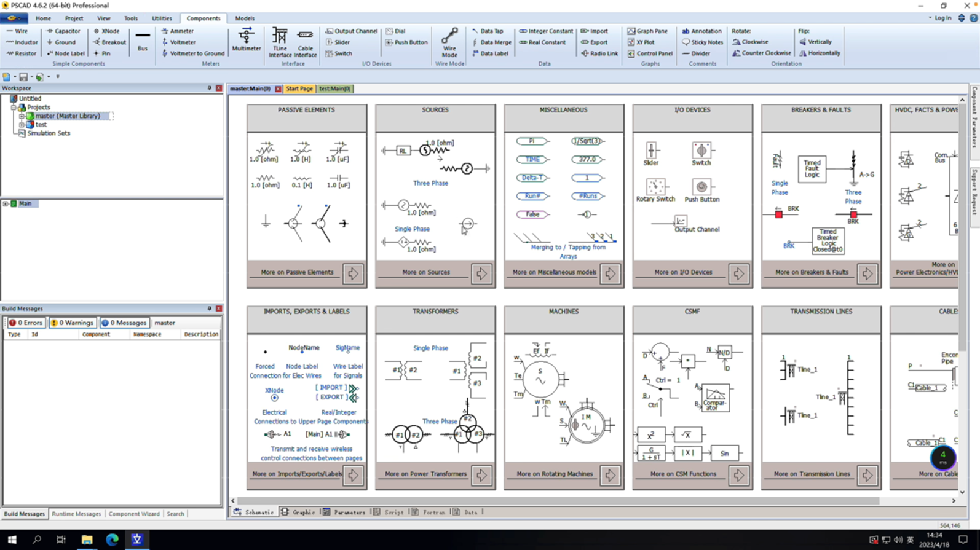Add a Graph Pane
The height and width of the screenshot is (550, 980).
[647, 31]
